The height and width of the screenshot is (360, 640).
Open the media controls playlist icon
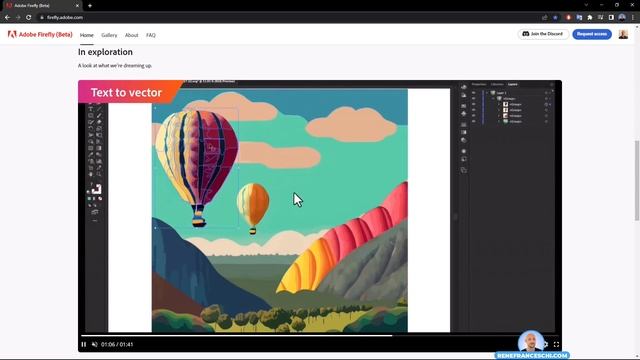(600, 18)
